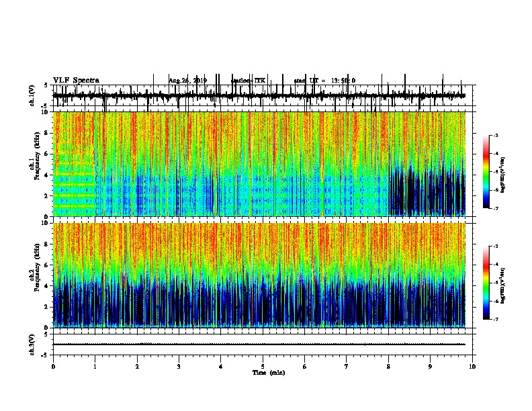Screen dimensions: 532x411
Task: Click time axis tick label "6"
Action: pos(305,367)
